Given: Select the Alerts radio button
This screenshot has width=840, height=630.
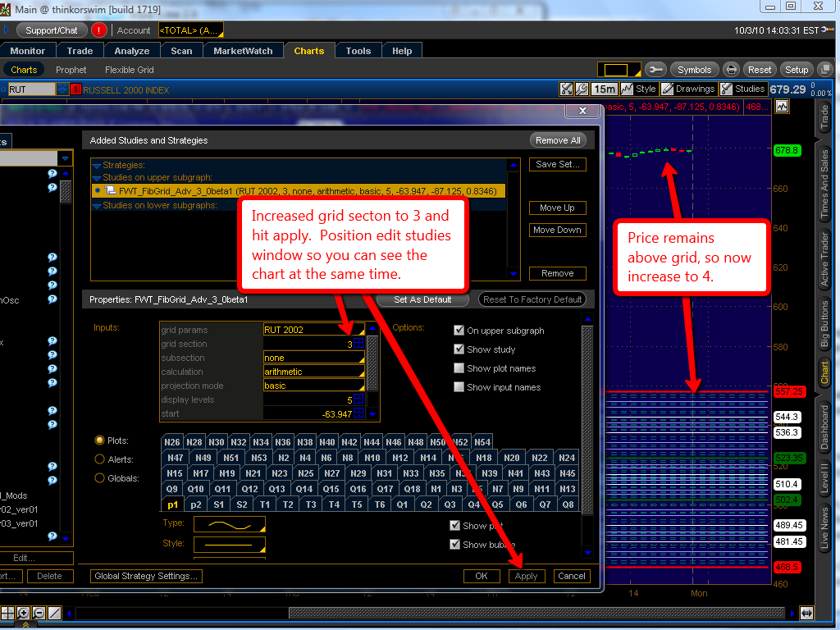Looking at the screenshot, I should (x=100, y=459).
